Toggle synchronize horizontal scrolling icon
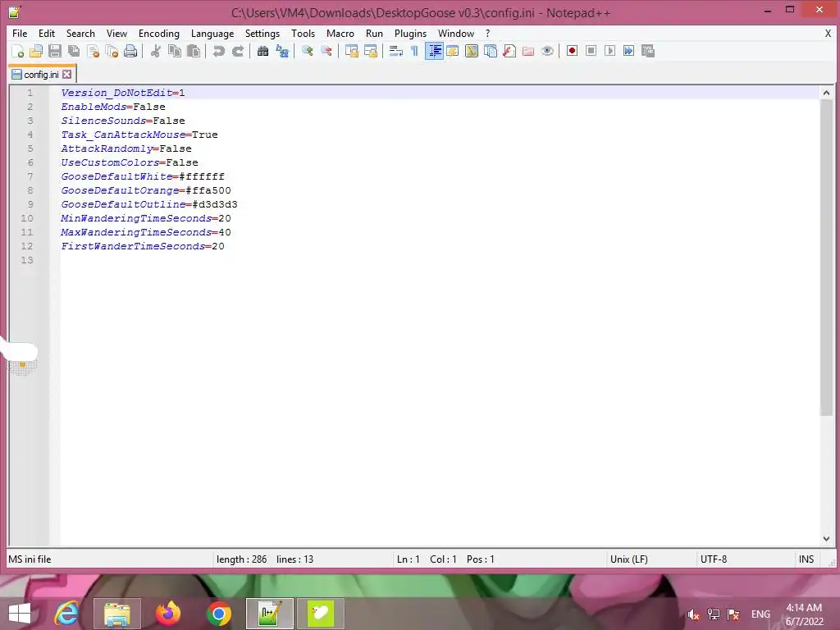The height and width of the screenshot is (630, 840). point(370,51)
